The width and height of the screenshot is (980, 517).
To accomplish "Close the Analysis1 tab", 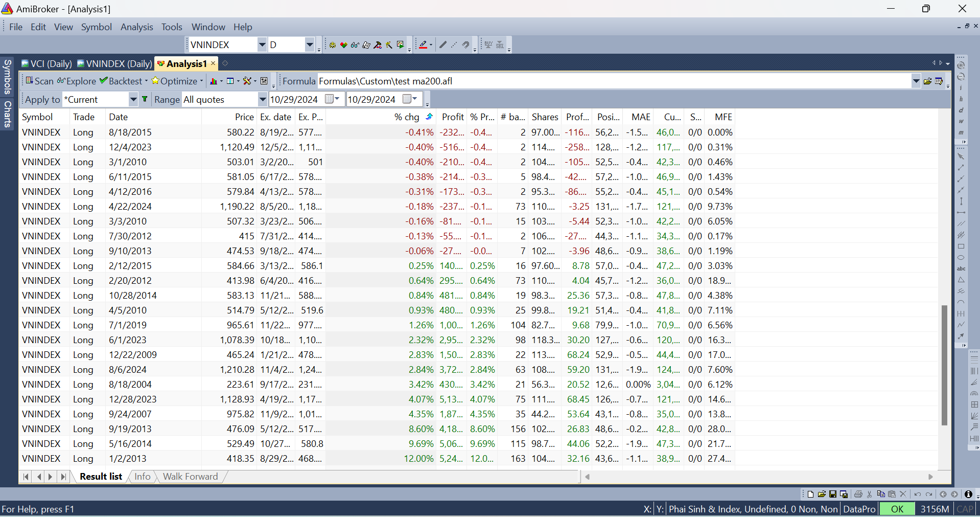I will 213,63.
